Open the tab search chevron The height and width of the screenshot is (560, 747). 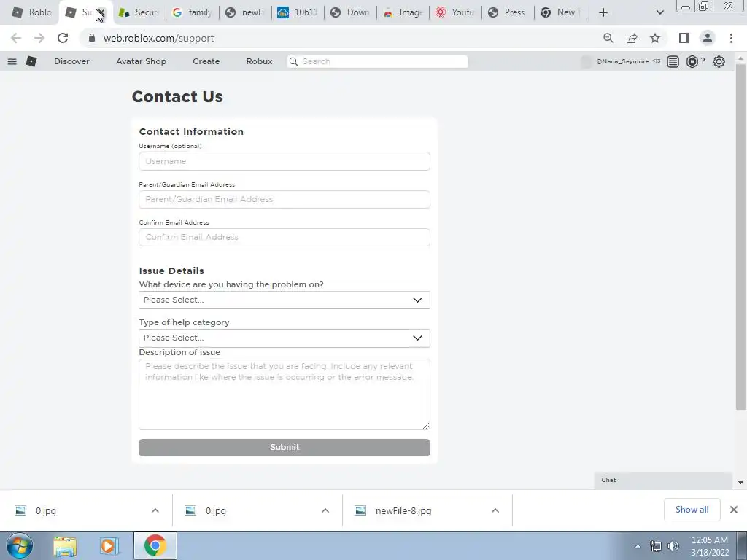click(x=659, y=12)
